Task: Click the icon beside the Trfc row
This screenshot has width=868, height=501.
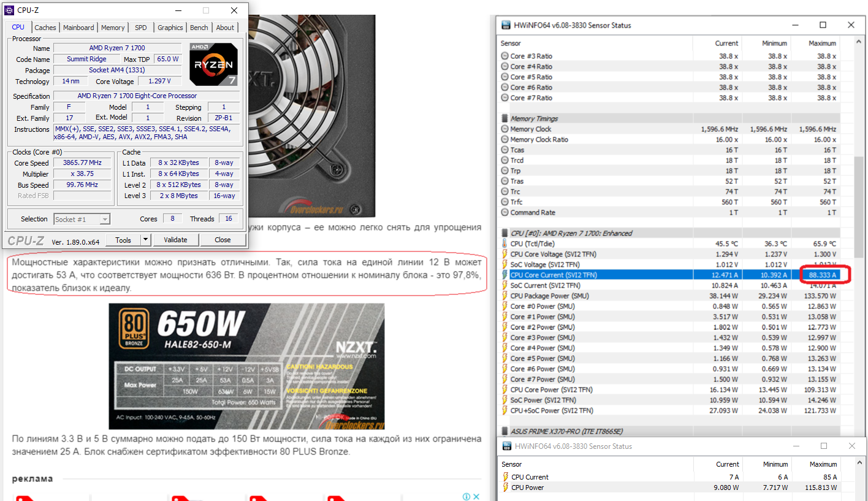Action: click(x=504, y=202)
